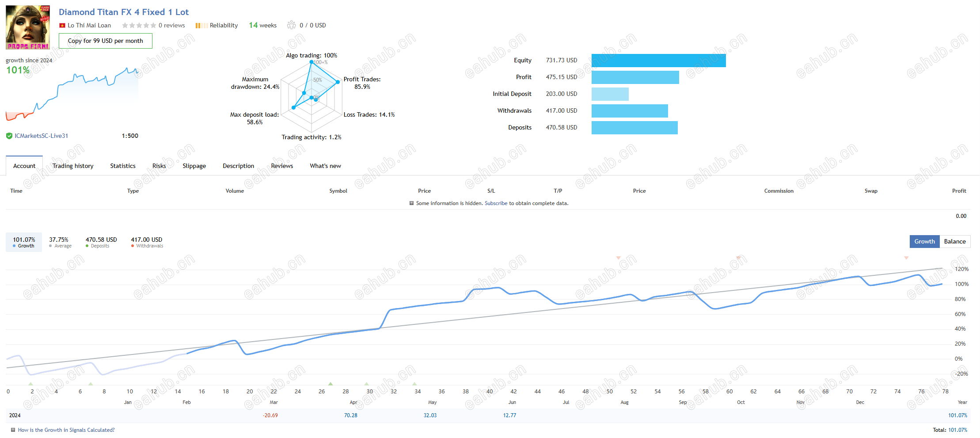Sort by the Time column header
This screenshot has width=980, height=438.
pos(16,191)
